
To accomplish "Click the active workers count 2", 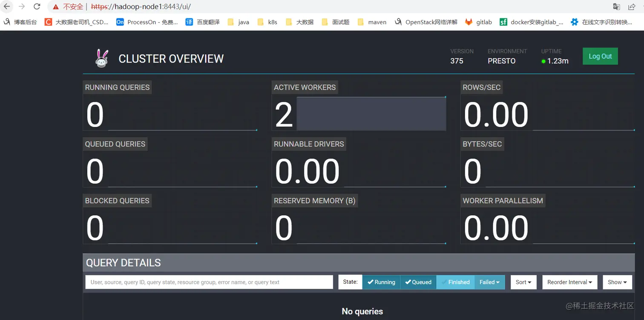I will tap(284, 115).
